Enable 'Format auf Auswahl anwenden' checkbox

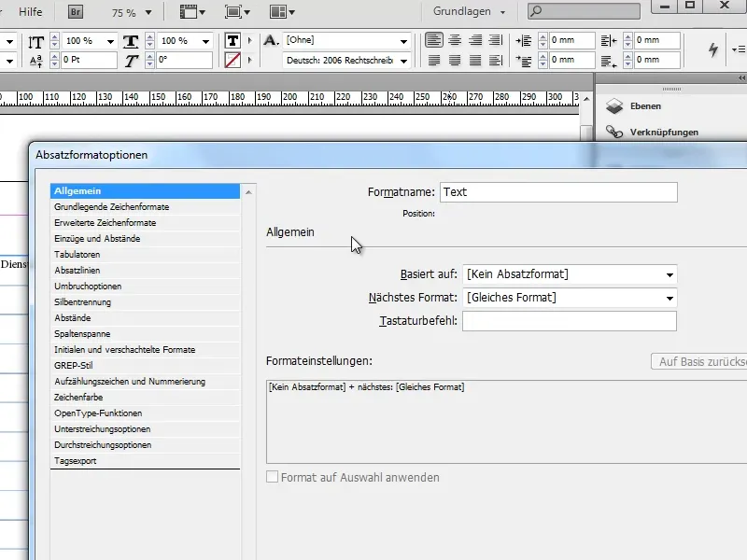click(x=273, y=478)
